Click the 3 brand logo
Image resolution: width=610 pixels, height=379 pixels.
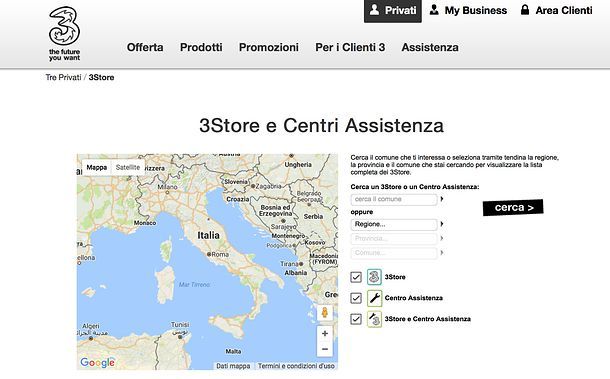coord(64,34)
